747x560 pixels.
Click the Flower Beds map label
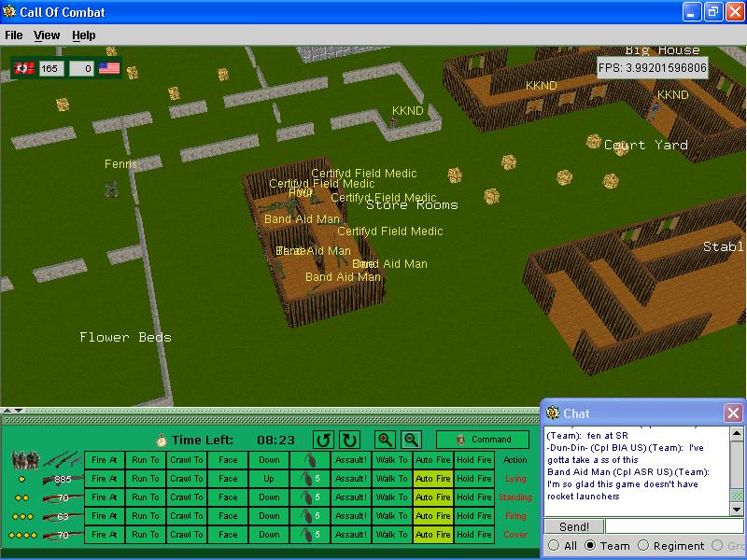125,337
